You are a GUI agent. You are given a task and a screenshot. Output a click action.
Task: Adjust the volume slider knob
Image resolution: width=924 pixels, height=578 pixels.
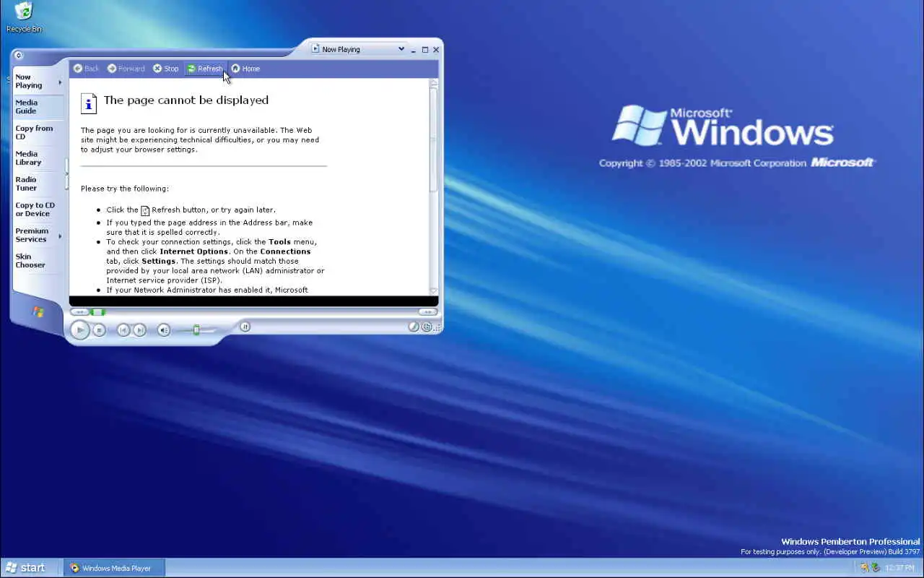tap(196, 330)
